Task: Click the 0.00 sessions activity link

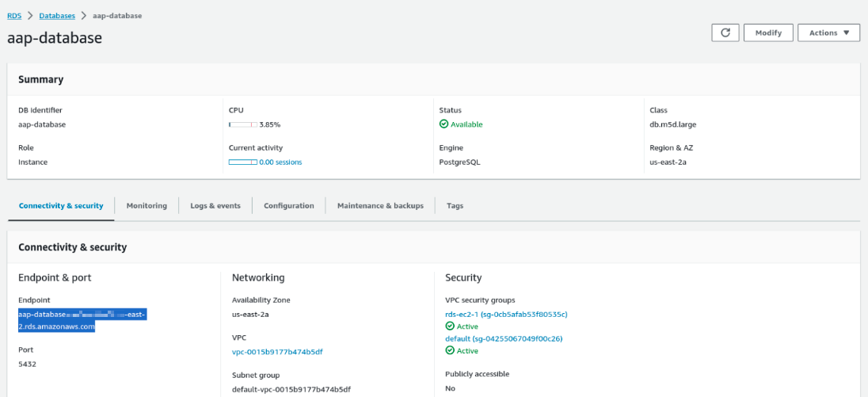Action: tap(280, 162)
